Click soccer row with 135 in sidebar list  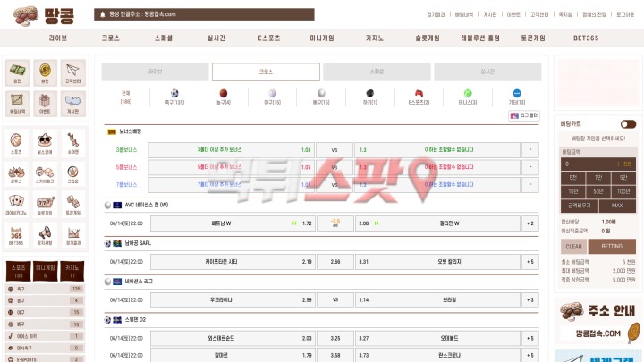(x=46, y=289)
